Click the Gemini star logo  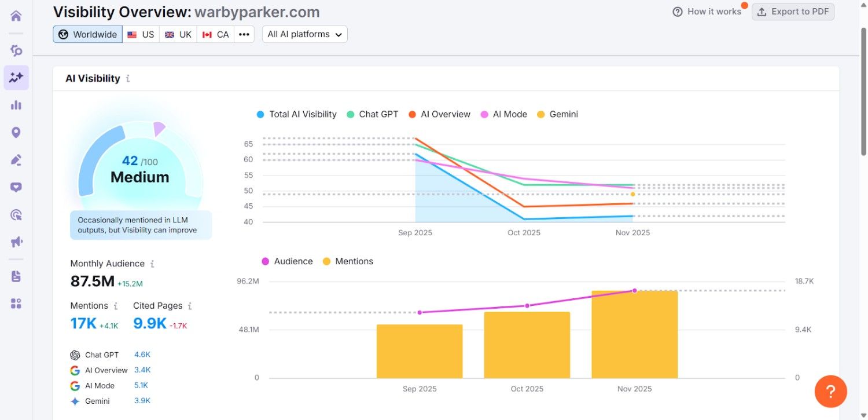point(75,401)
